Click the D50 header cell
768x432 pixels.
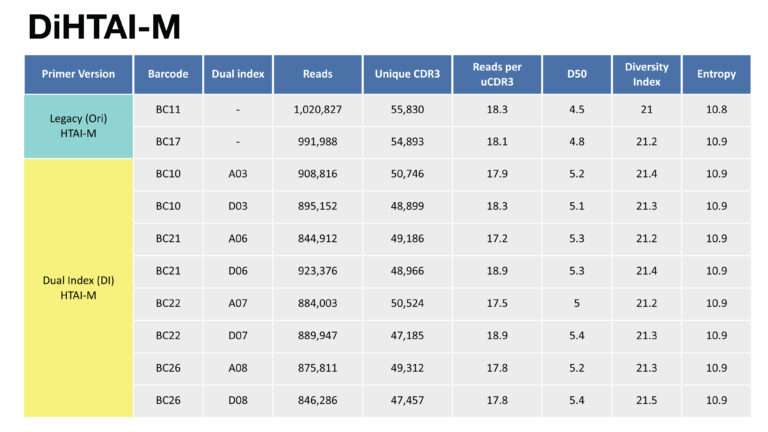[x=577, y=74]
